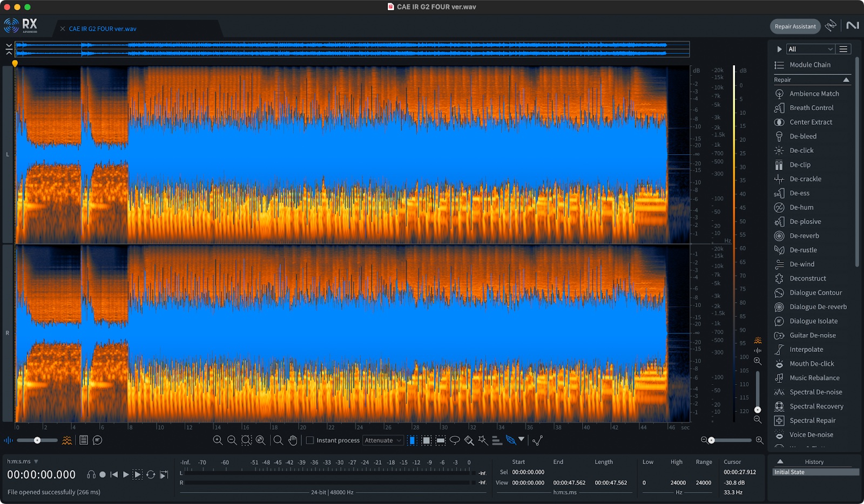Viewport: 864px width, 504px height.
Task: Open the All module filter dropdown
Action: click(x=810, y=49)
